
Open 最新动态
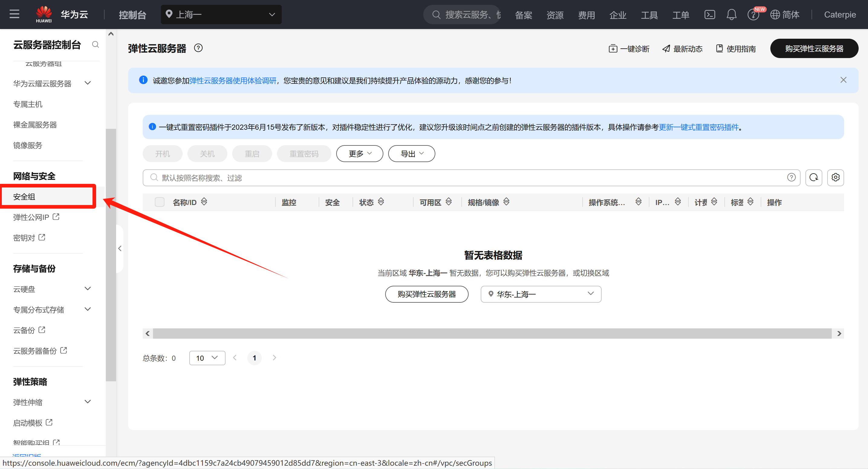682,48
